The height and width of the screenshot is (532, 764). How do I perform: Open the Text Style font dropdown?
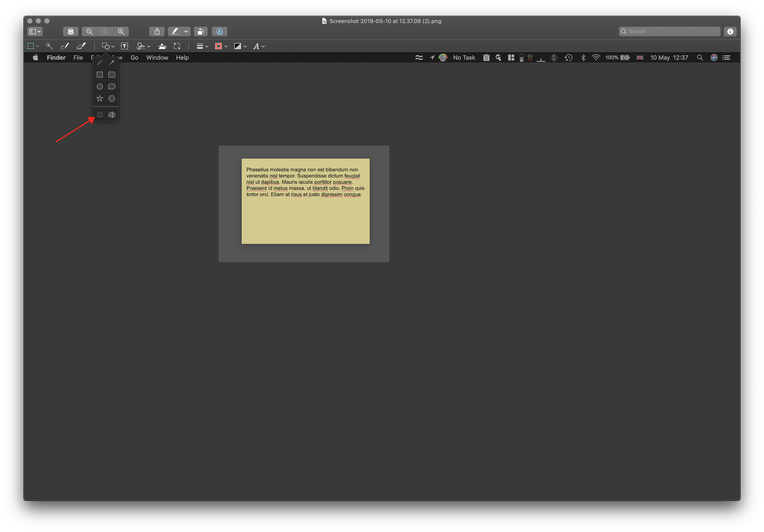259,46
